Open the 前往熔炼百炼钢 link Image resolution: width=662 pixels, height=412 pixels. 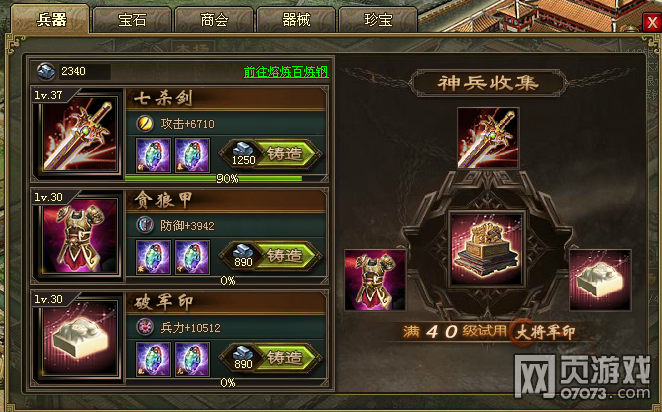[x=286, y=72]
